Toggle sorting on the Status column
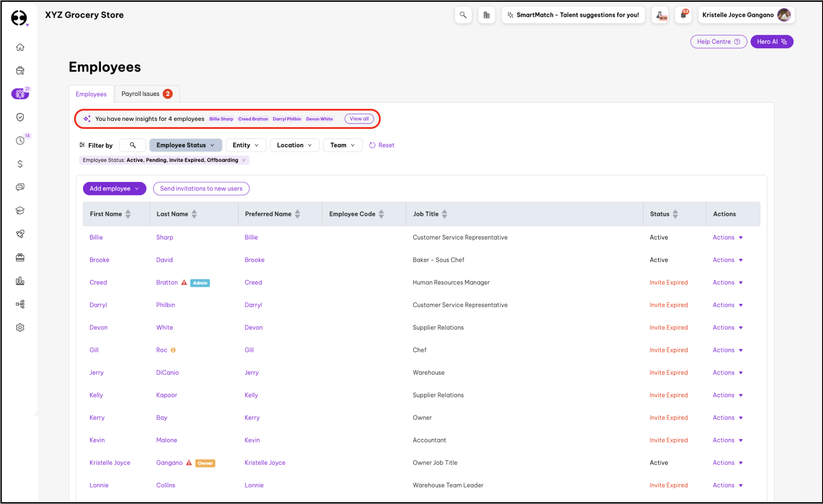The height and width of the screenshot is (504, 823). pos(675,214)
